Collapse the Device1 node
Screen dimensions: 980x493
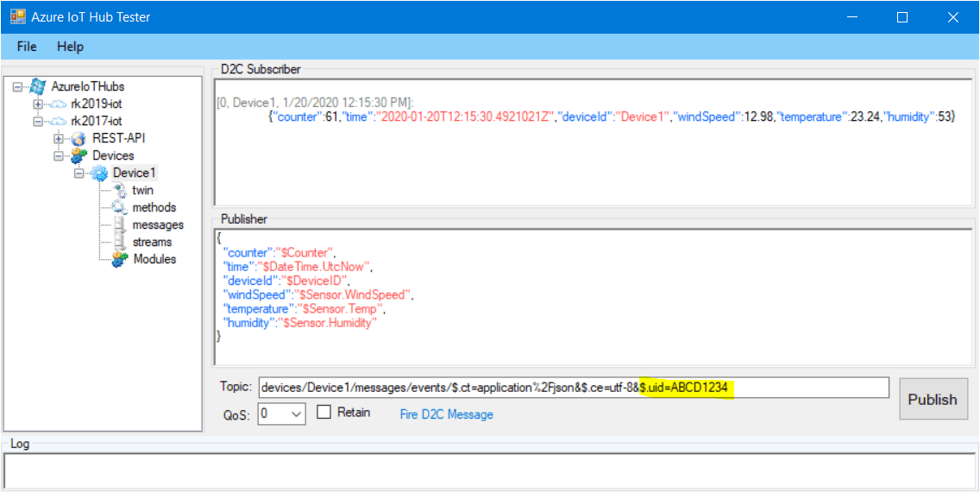click(79, 174)
